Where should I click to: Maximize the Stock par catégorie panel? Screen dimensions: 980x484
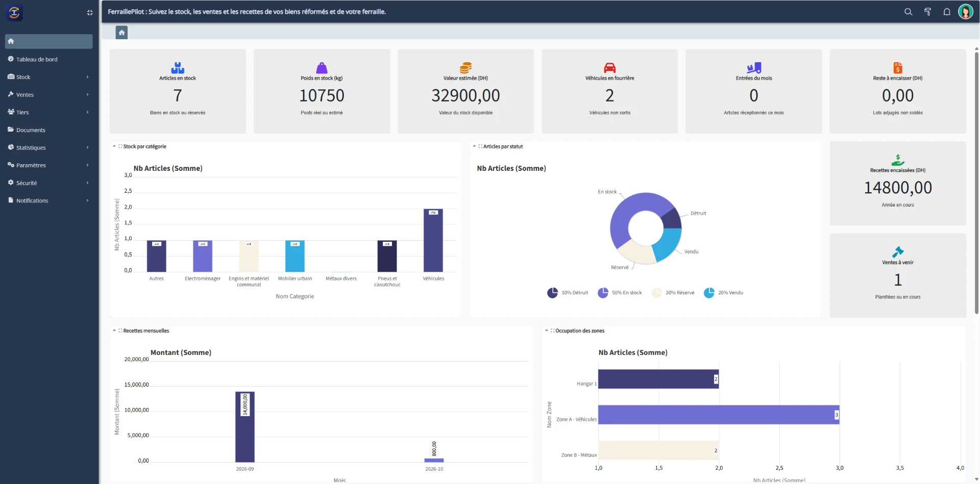(x=120, y=146)
